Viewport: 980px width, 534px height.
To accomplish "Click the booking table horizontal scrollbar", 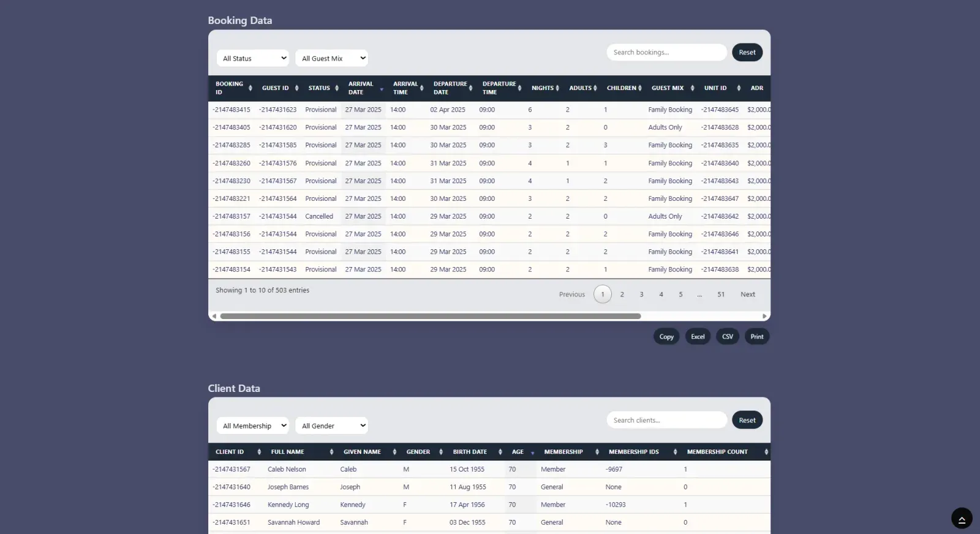I will [430, 317].
